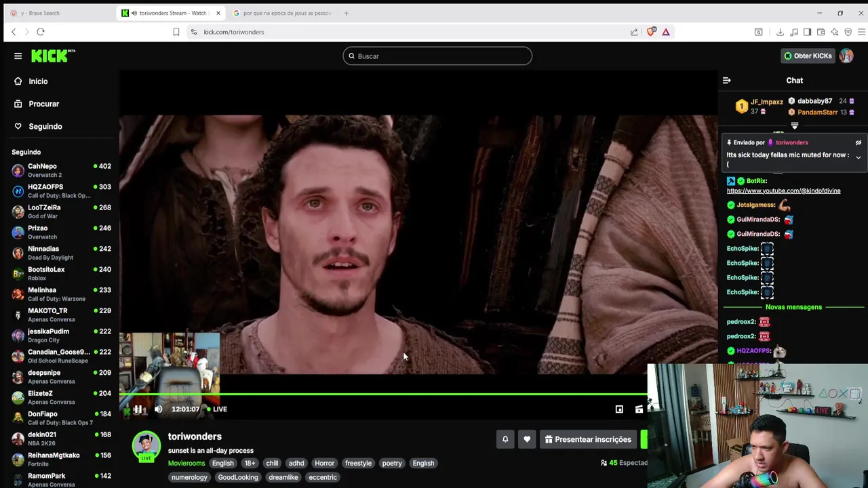Open the user profile avatar menu

tap(846, 56)
